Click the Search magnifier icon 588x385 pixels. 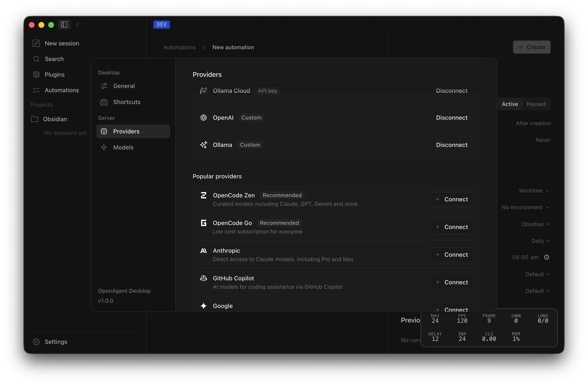(36, 59)
